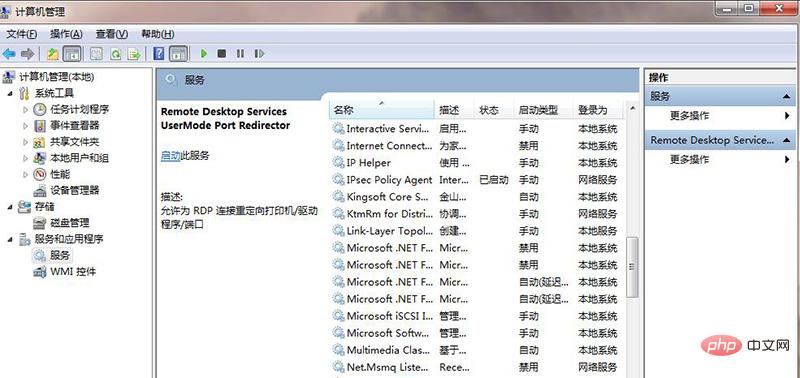The image size is (800, 378).
Task: Expand the 事件查看器 tree node
Action: 26,125
